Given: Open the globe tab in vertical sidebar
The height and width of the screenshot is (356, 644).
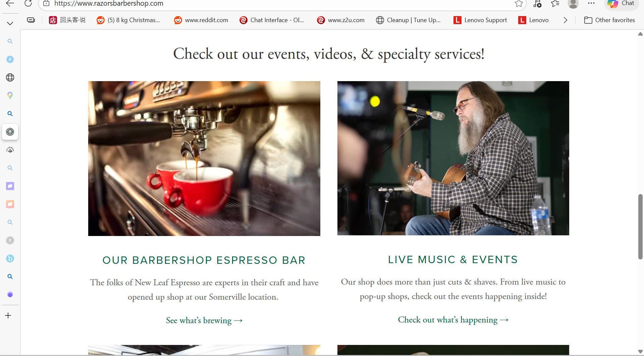Looking at the screenshot, I should (x=10, y=77).
